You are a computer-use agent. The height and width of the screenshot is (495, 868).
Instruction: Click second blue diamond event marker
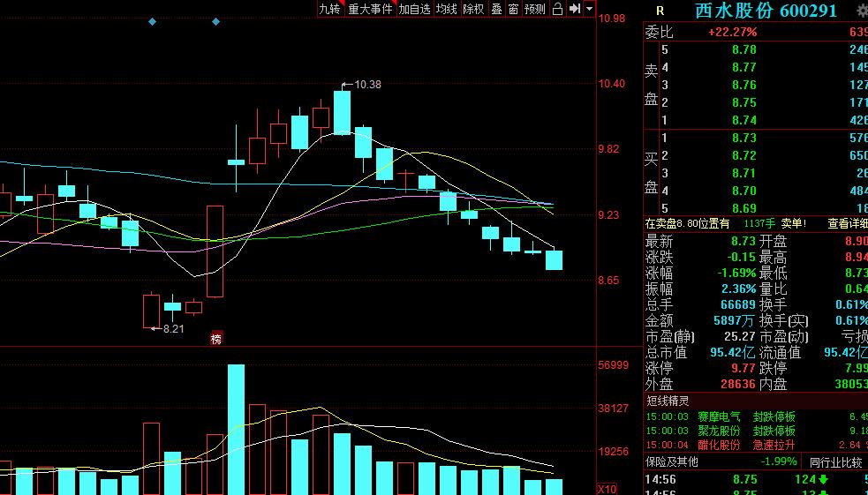[x=215, y=21]
